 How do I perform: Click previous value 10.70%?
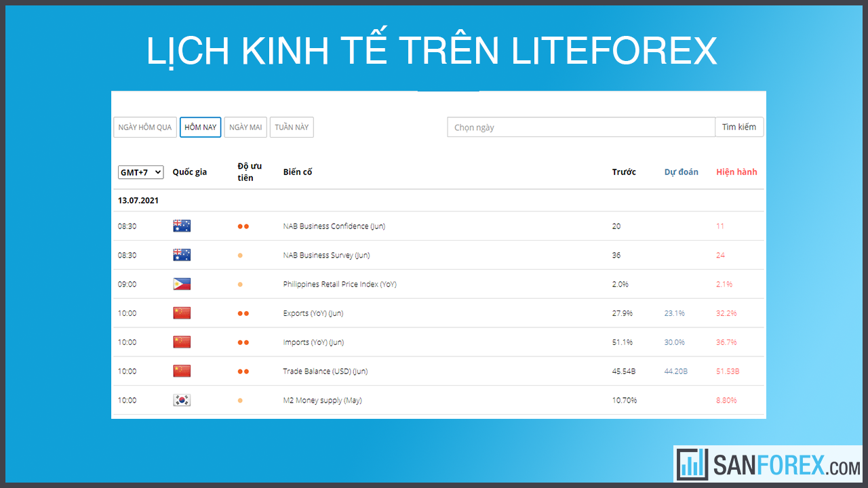tap(625, 401)
